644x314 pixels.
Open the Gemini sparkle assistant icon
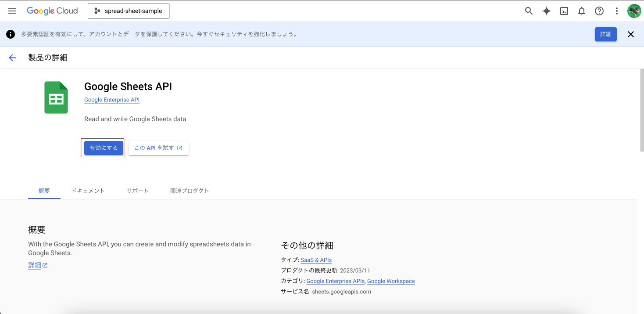pos(546,11)
